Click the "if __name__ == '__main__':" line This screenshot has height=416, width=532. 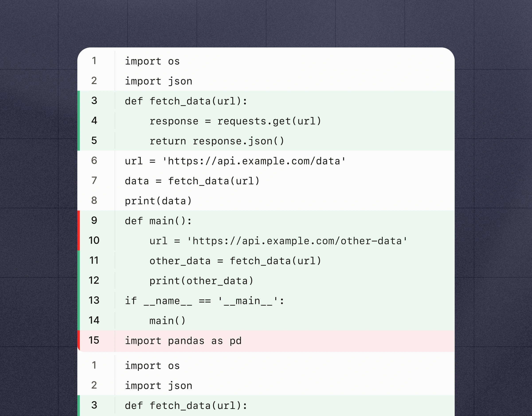point(205,301)
